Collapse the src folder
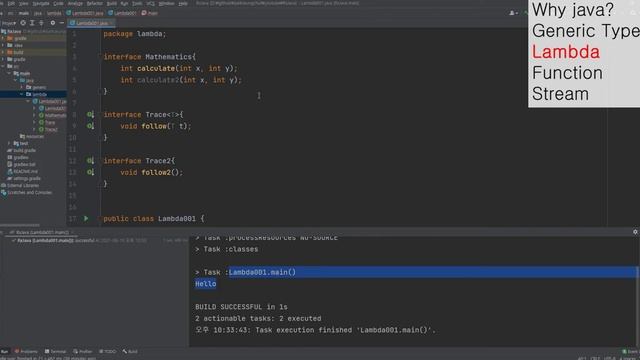Image resolution: width=640 pixels, height=360 pixels. pos(3,66)
